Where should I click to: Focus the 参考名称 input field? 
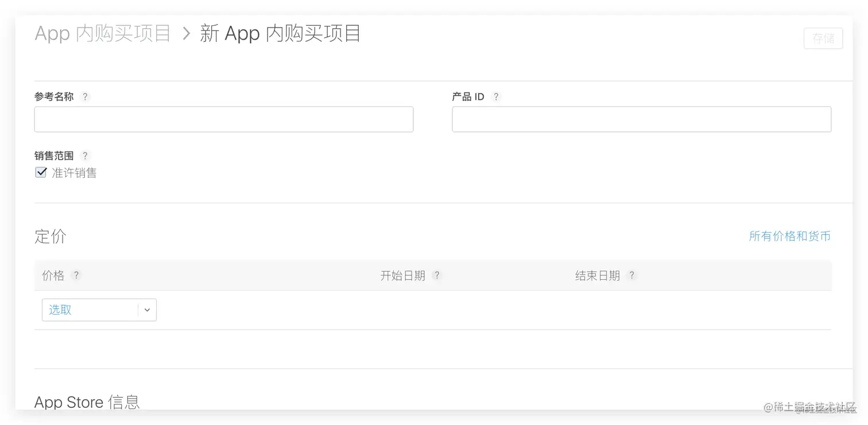[x=224, y=119]
